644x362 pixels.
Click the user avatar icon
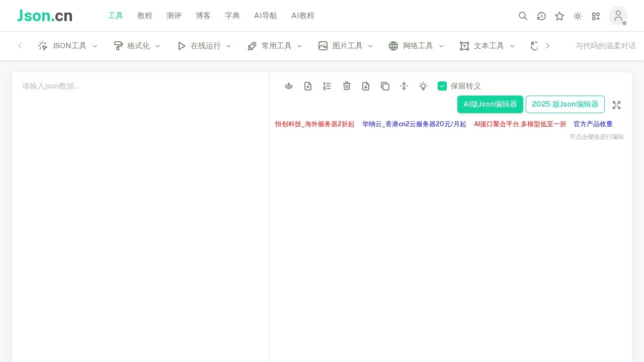[618, 16]
